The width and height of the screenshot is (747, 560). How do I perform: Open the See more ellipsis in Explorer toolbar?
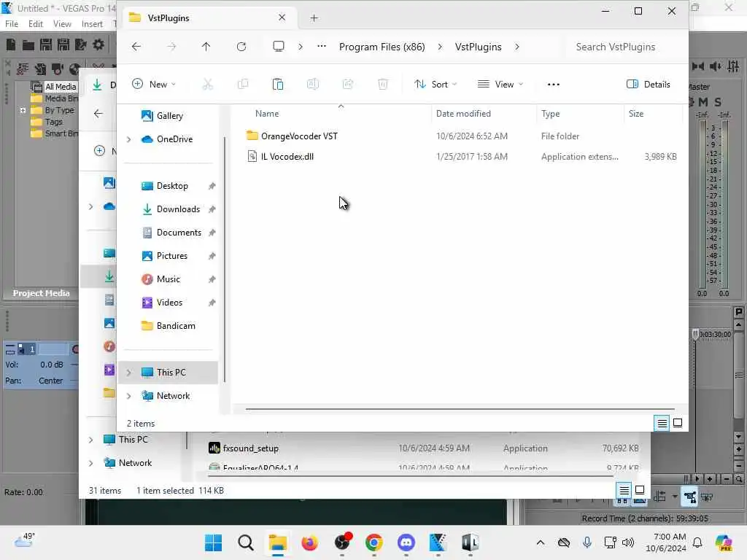[x=554, y=85]
